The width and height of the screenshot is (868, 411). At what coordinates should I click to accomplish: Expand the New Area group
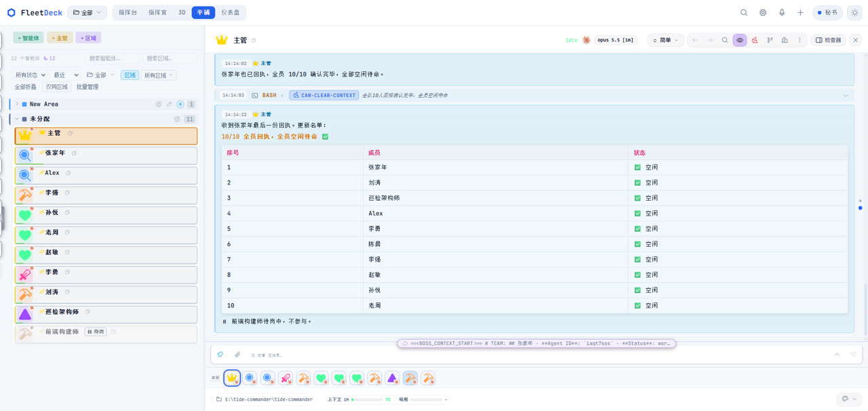pyautogui.click(x=17, y=104)
